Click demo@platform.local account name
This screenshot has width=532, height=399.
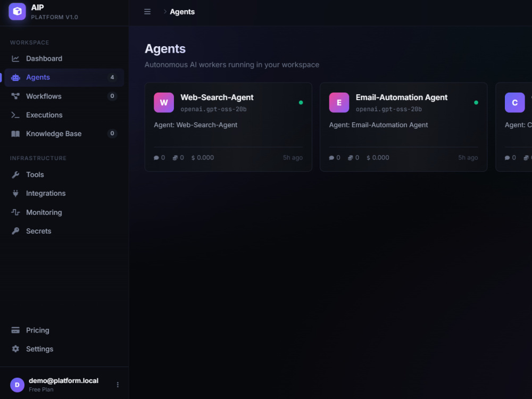[x=63, y=381]
